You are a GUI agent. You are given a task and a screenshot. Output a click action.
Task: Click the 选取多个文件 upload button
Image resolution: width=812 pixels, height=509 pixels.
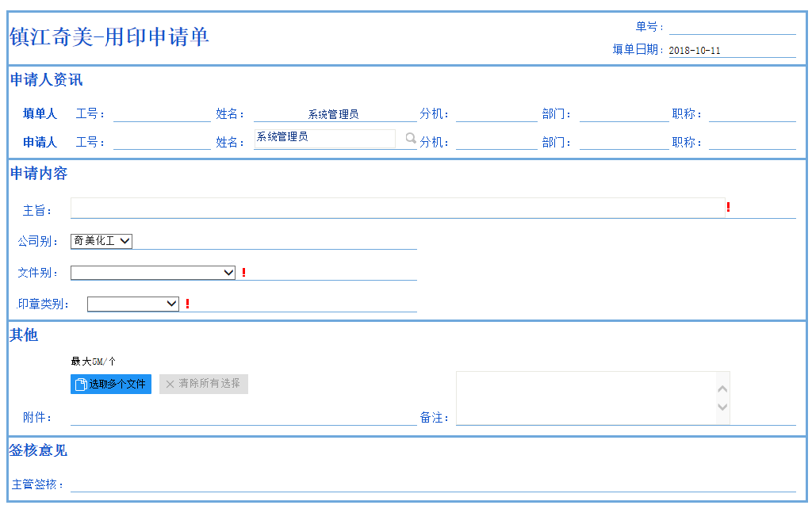coord(111,385)
